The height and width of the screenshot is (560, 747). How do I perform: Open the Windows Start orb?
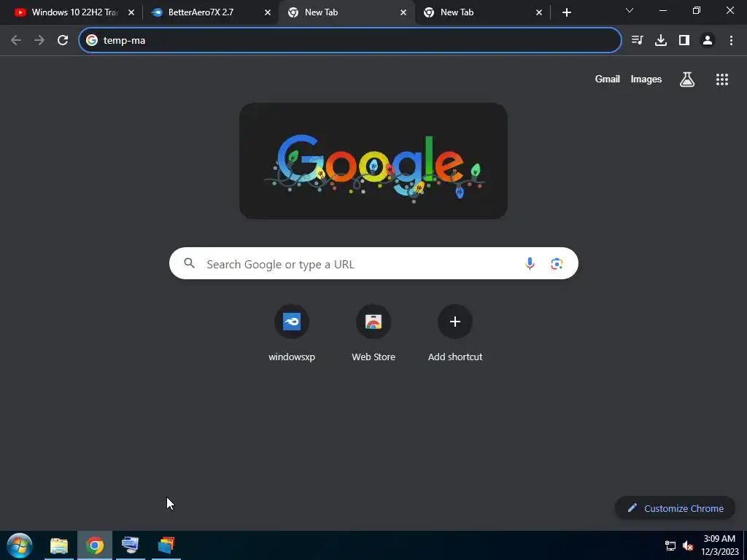19,545
